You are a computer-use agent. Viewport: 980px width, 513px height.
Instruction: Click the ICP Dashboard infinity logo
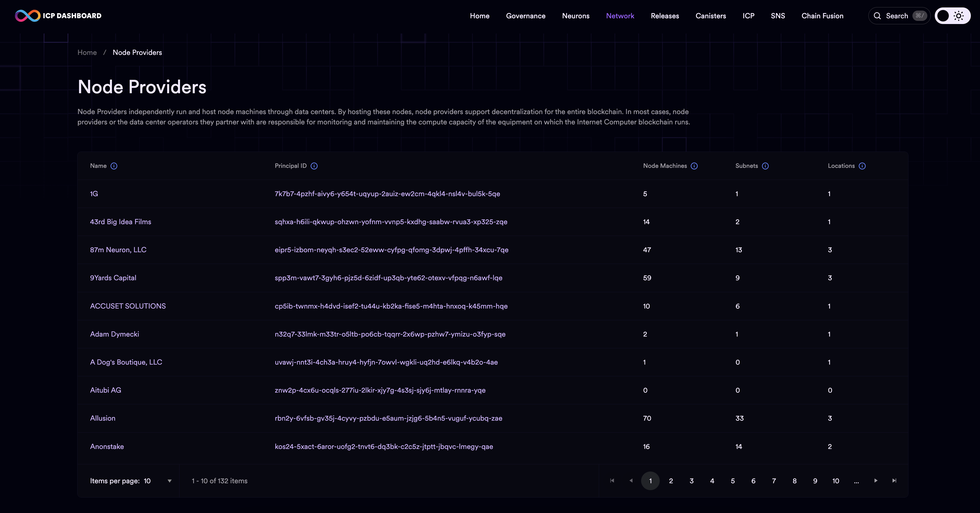pos(27,15)
